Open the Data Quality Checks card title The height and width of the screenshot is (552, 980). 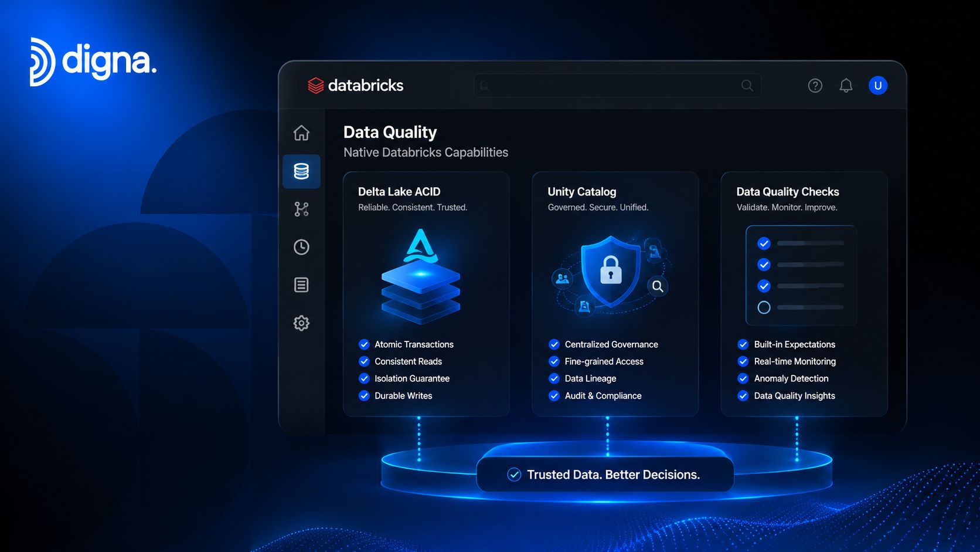click(788, 192)
